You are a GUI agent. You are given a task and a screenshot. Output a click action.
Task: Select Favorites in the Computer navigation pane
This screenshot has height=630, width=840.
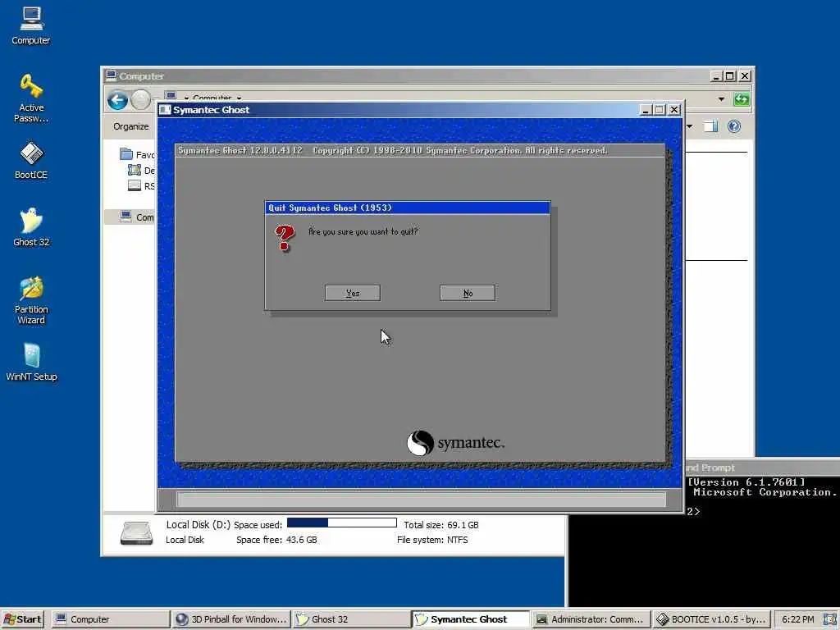coord(137,155)
